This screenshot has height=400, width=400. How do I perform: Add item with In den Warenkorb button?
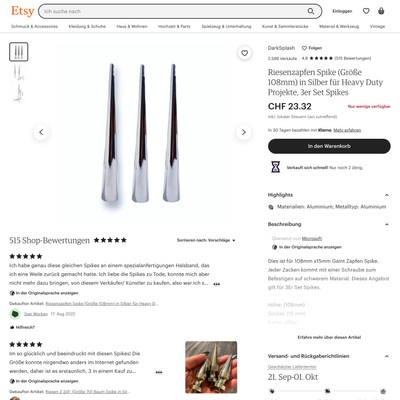pyautogui.click(x=329, y=146)
